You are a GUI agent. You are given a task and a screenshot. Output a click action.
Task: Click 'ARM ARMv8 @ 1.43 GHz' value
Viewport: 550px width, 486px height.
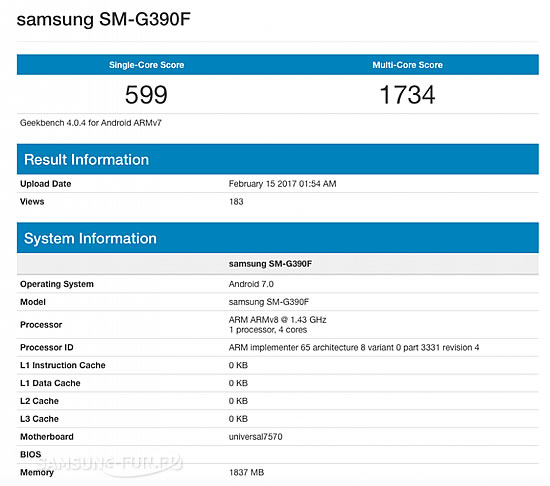click(277, 320)
